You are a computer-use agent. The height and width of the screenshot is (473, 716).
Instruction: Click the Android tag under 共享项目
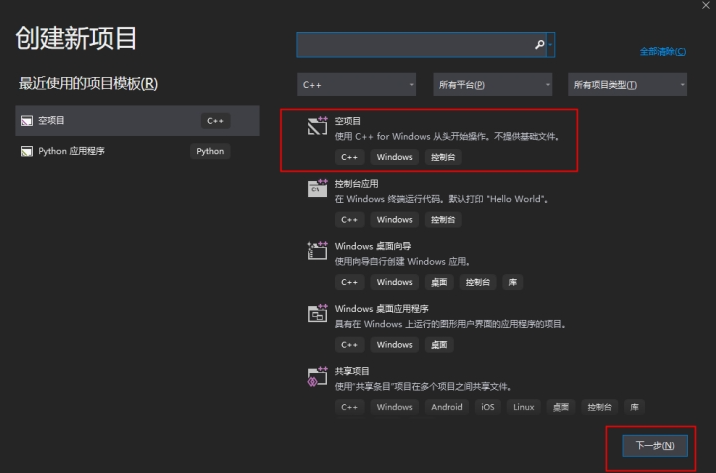447,407
